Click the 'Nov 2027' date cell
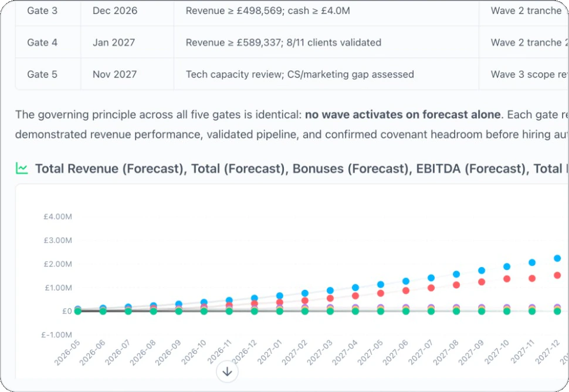 coord(127,75)
